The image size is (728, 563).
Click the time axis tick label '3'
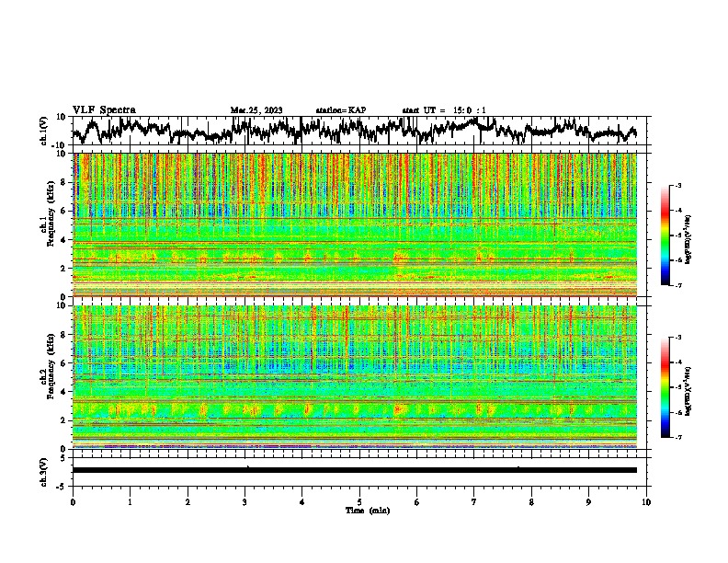[245, 502]
